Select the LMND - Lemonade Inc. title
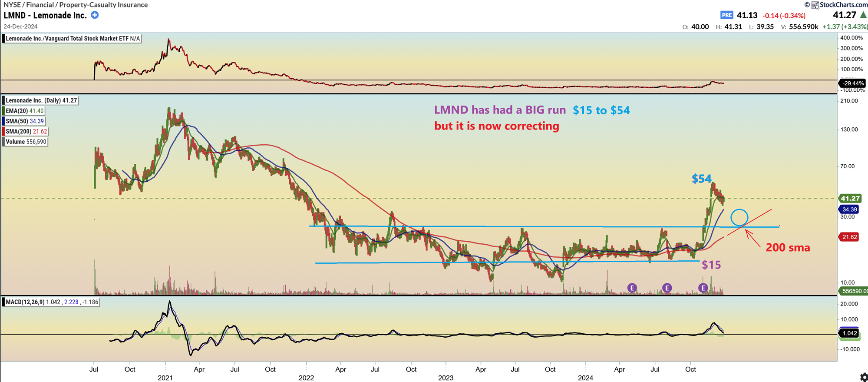Image resolution: width=868 pixels, height=382 pixels. point(45,15)
